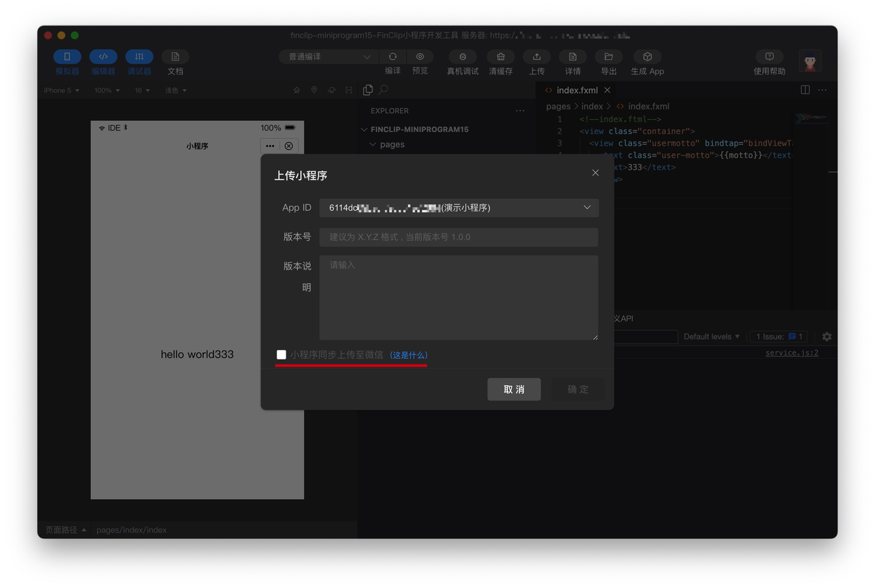The height and width of the screenshot is (588, 875).
Task: Open 生成 App cube icon
Action: coord(647,57)
